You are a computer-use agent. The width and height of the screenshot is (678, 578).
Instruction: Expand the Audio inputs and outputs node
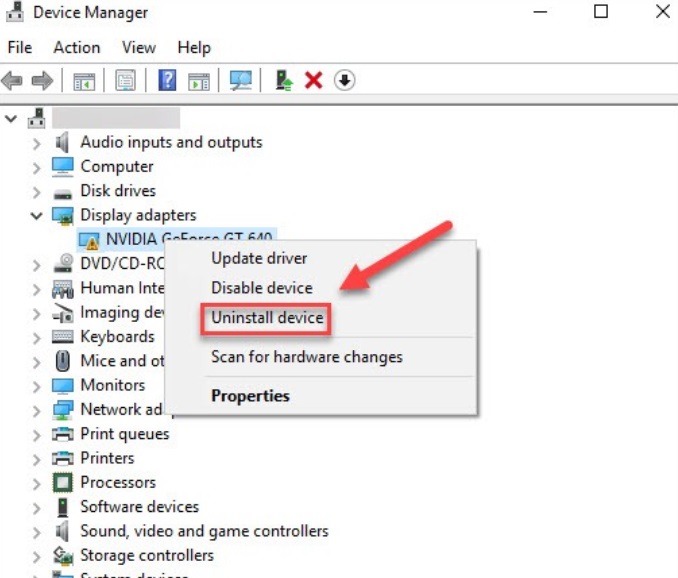point(37,143)
